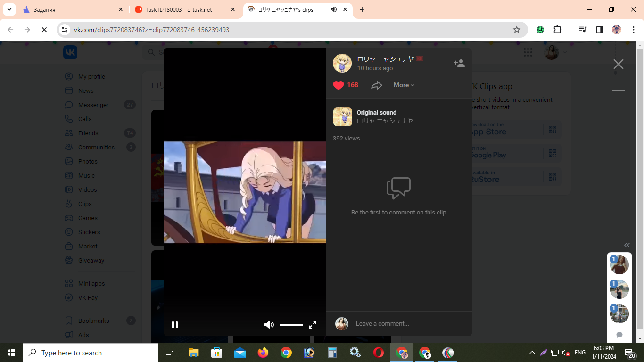This screenshot has height=362, width=644.
Task: Add the clip author as friend icon
Action: pos(459,63)
